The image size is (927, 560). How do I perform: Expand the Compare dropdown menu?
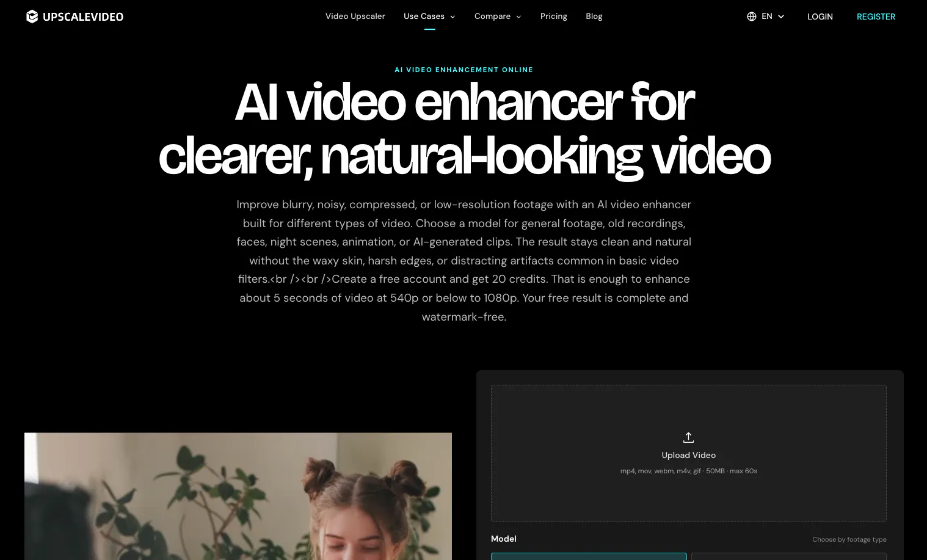point(498,16)
